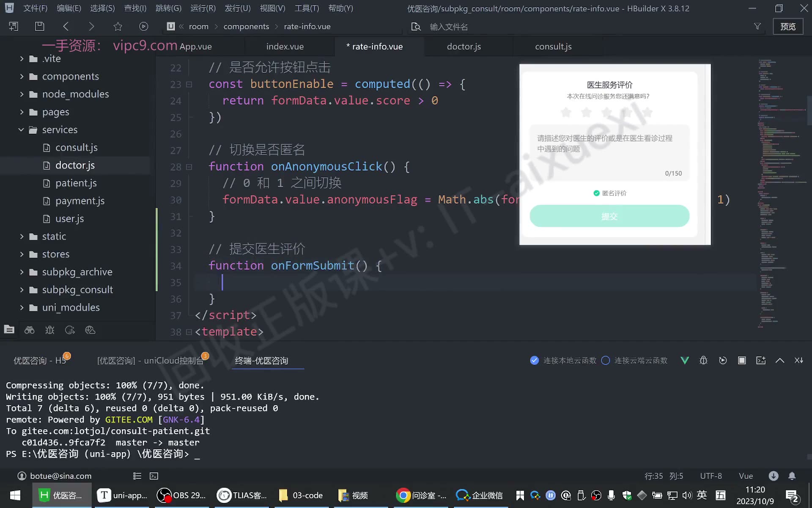Click the 提交 submit button in preview
Image resolution: width=812 pixels, height=508 pixels.
(609, 216)
